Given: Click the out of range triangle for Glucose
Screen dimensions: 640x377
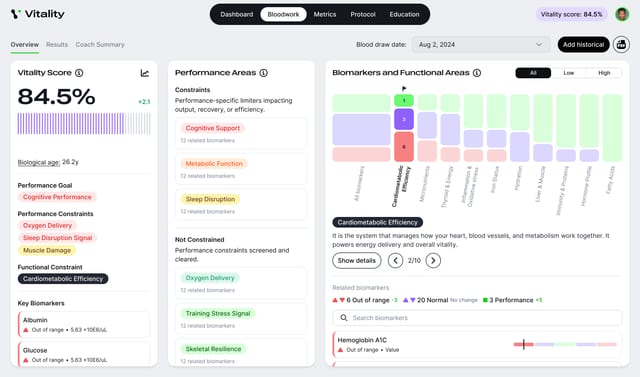Looking at the screenshot, I should click(x=26, y=360).
